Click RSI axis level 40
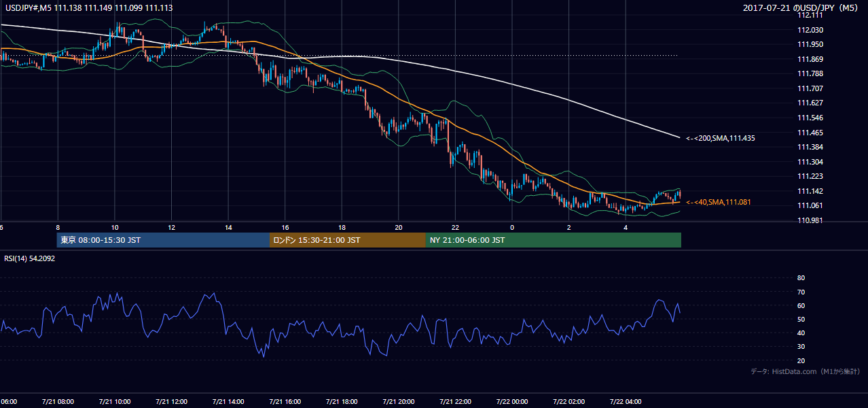The width and height of the screenshot is (868, 408). coord(801,333)
